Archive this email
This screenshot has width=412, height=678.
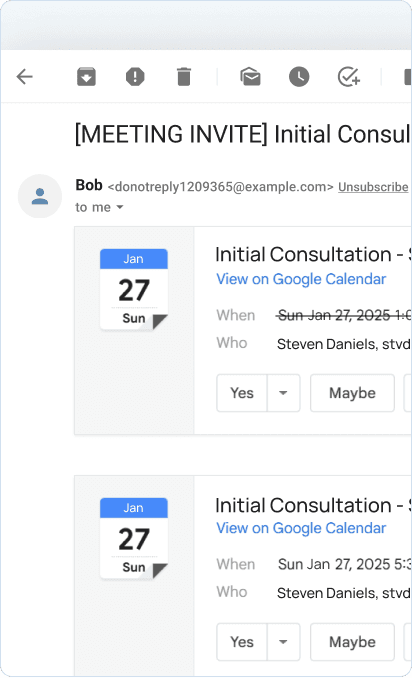coord(86,77)
